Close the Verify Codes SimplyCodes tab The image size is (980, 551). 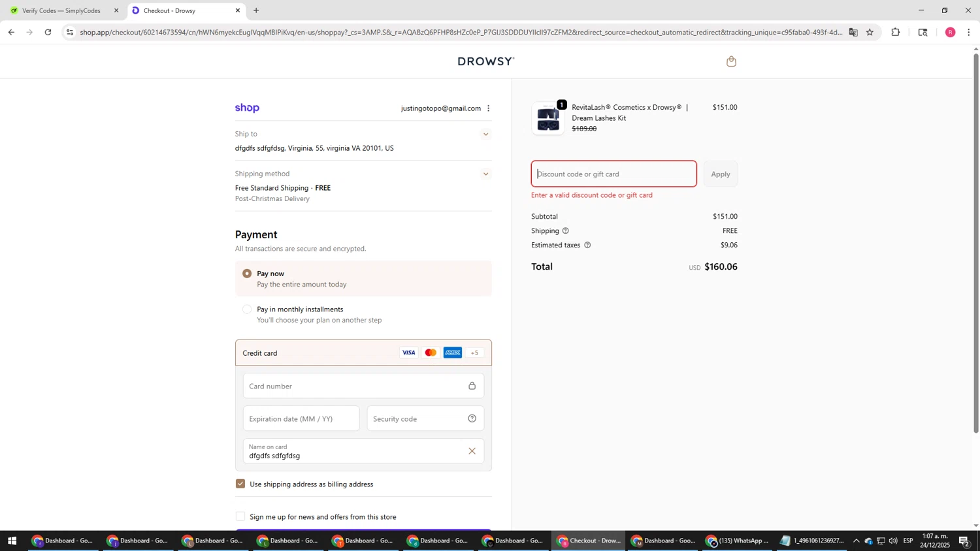click(x=116, y=10)
